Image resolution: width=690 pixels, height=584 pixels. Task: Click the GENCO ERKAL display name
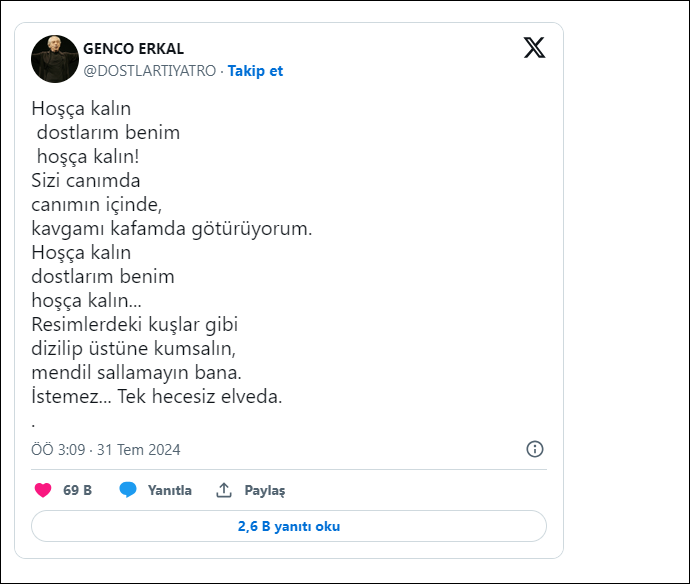pyautogui.click(x=133, y=49)
